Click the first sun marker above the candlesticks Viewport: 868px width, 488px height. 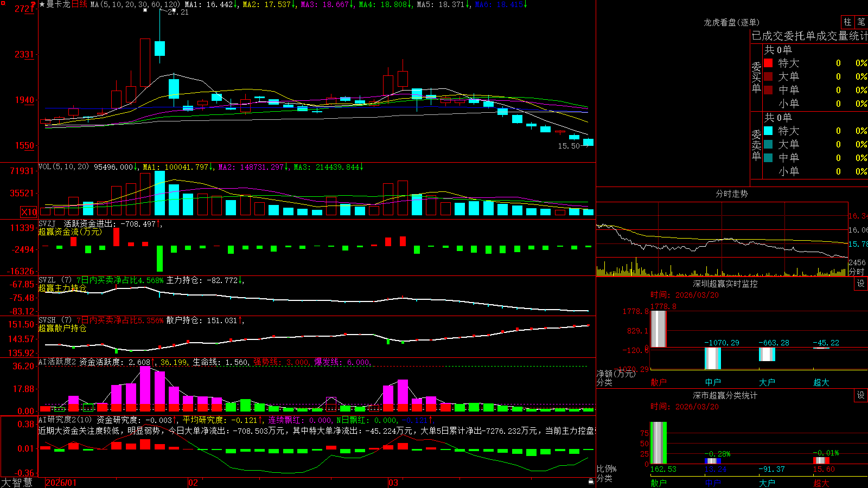[x=145, y=10]
